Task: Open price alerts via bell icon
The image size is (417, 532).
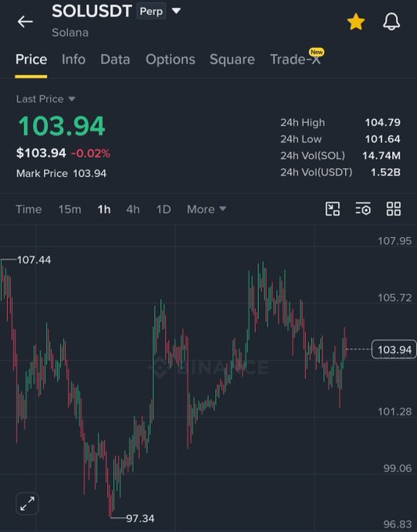Action: [391, 22]
